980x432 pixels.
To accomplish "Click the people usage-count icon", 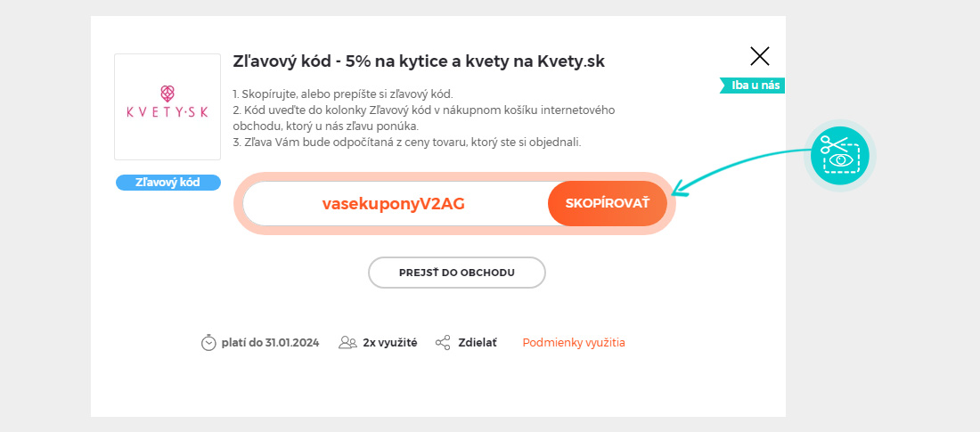I will click(x=347, y=343).
